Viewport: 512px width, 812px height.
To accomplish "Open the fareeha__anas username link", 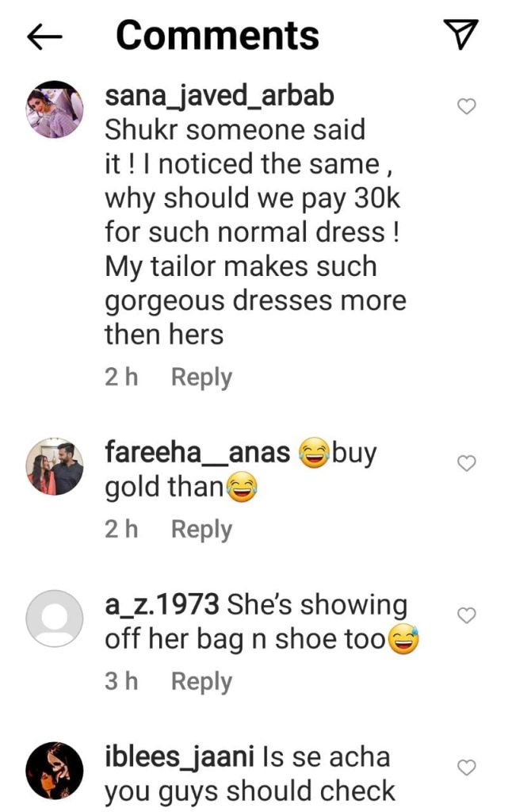I will [197, 452].
